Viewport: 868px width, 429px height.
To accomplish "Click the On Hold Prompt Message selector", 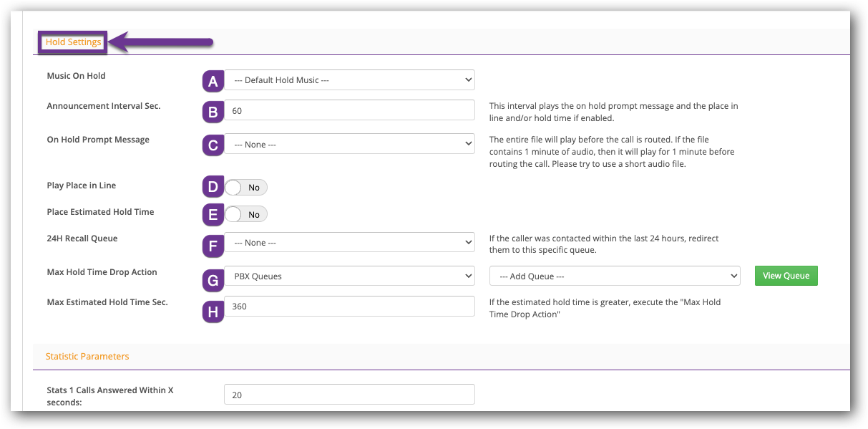I will click(349, 143).
